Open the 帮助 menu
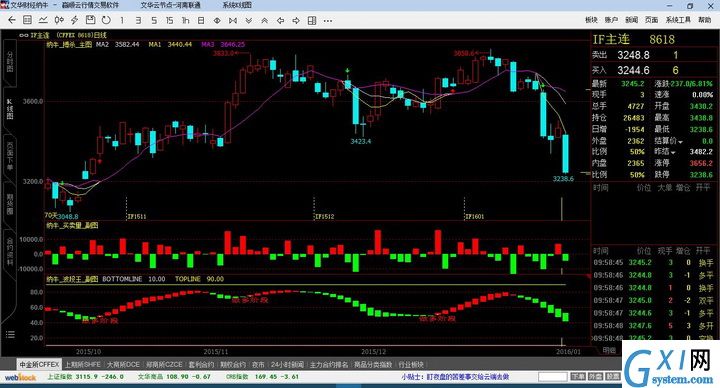 point(704,20)
